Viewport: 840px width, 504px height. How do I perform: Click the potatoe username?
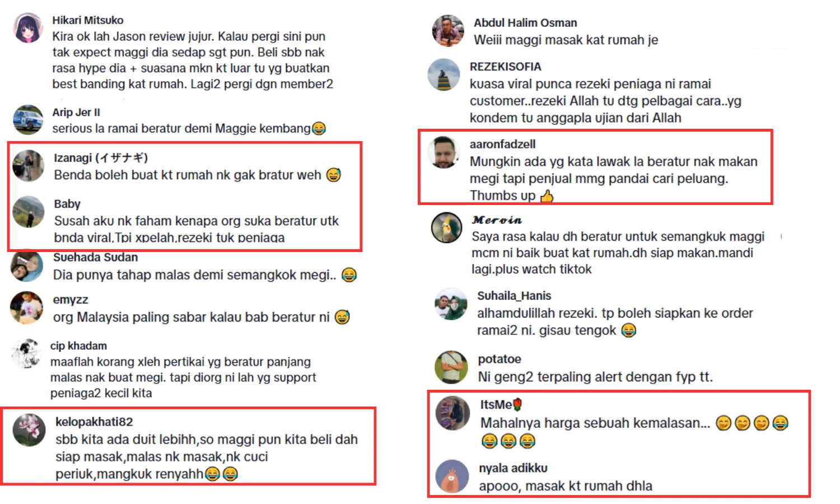point(500,359)
